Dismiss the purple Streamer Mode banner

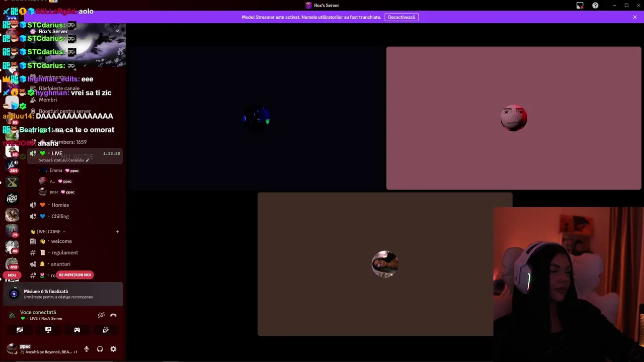click(635, 17)
